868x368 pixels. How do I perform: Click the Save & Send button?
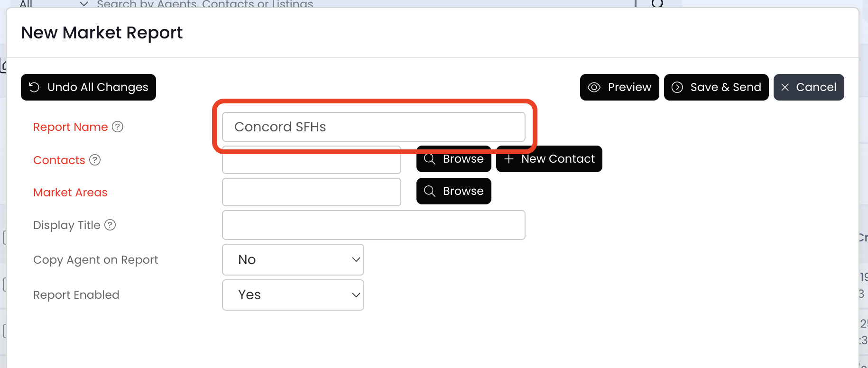(716, 87)
